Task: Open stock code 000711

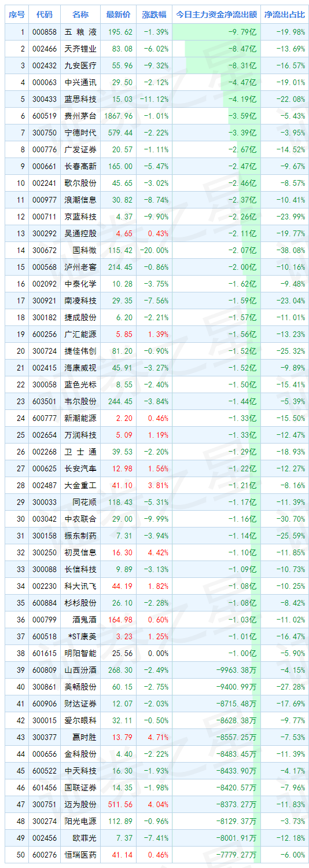Action: [x=45, y=216]
